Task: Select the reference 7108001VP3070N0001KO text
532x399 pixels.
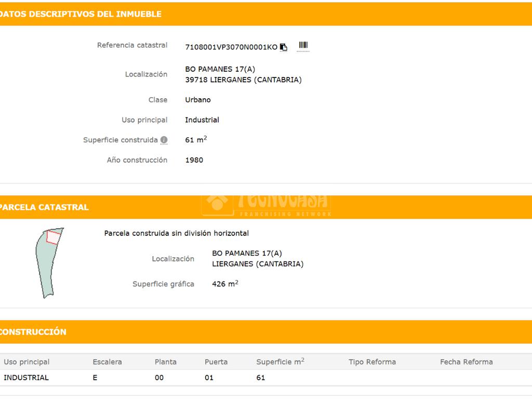Action: [x=231, y=47]
